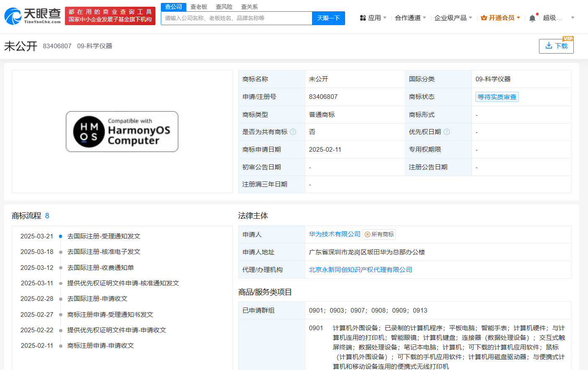
Task: Click the help icon beside 优先权日期
Action: click(x=446, y=132)
